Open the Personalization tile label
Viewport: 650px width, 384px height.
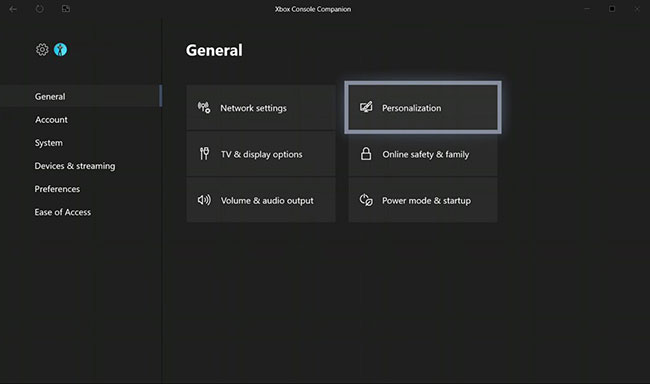tap(412, 108)
